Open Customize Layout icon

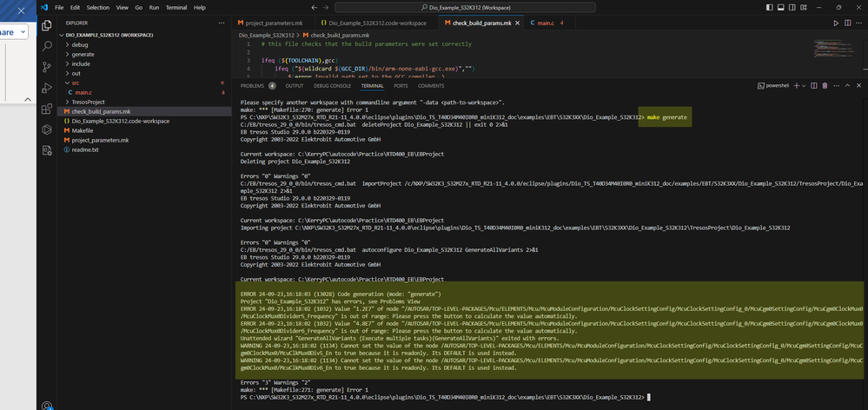coord(802,7)
